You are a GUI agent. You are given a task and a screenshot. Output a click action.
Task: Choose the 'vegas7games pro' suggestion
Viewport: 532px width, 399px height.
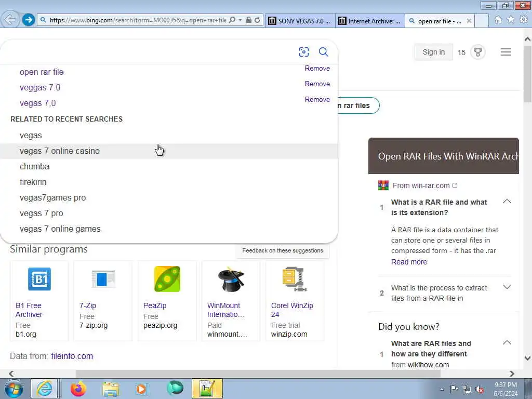click(169, 198)
